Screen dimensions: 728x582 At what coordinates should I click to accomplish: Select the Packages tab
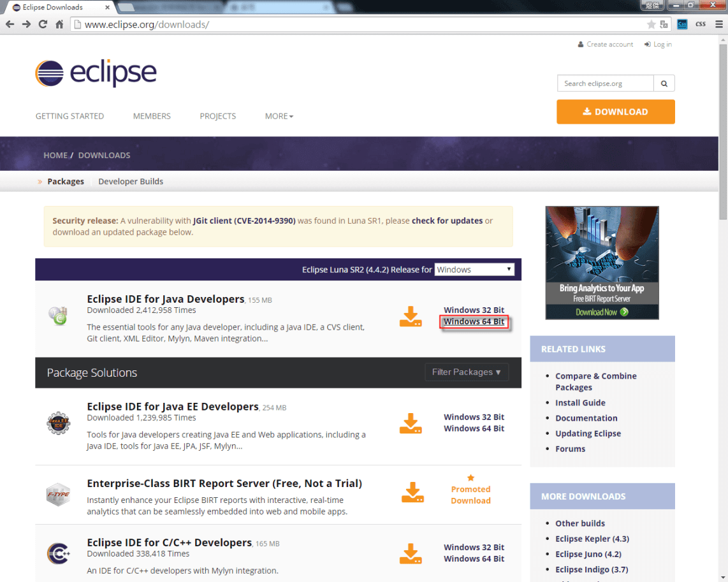pyautogui.click(x=65, y=181)
